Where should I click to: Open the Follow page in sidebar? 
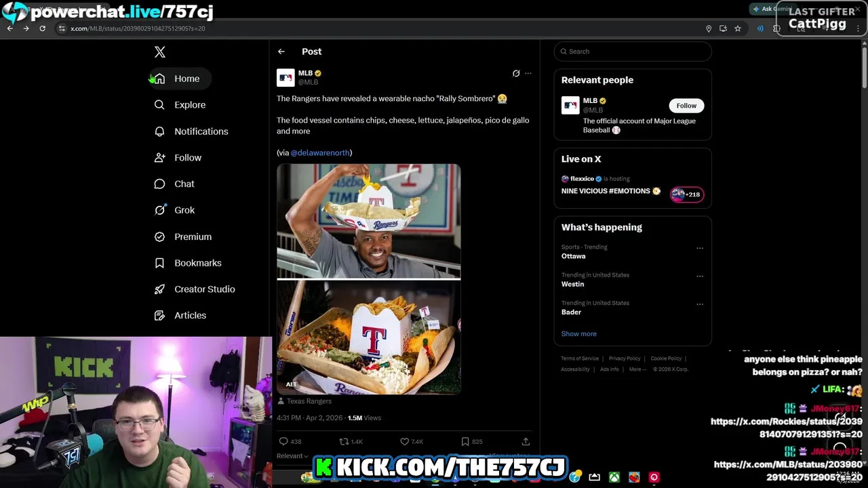click(x=178, y=158)
